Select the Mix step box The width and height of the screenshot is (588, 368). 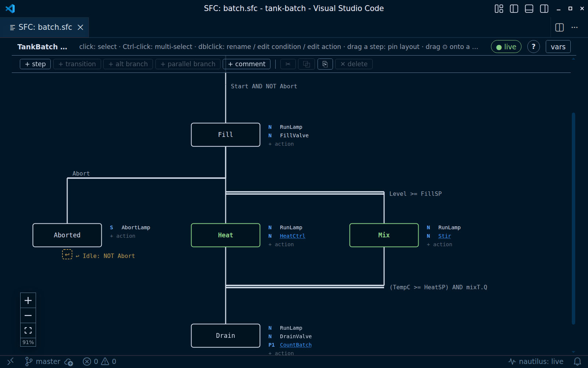point(384,235)
